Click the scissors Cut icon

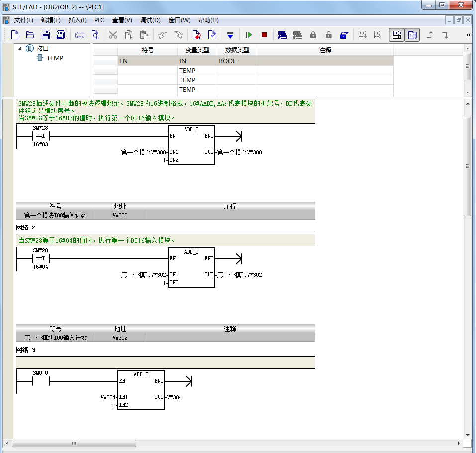pyautogui.click(x=113, y=35)
